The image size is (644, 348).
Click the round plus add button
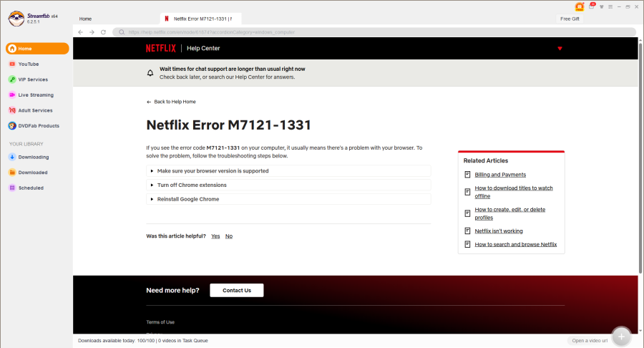click(x=621, y=337)
